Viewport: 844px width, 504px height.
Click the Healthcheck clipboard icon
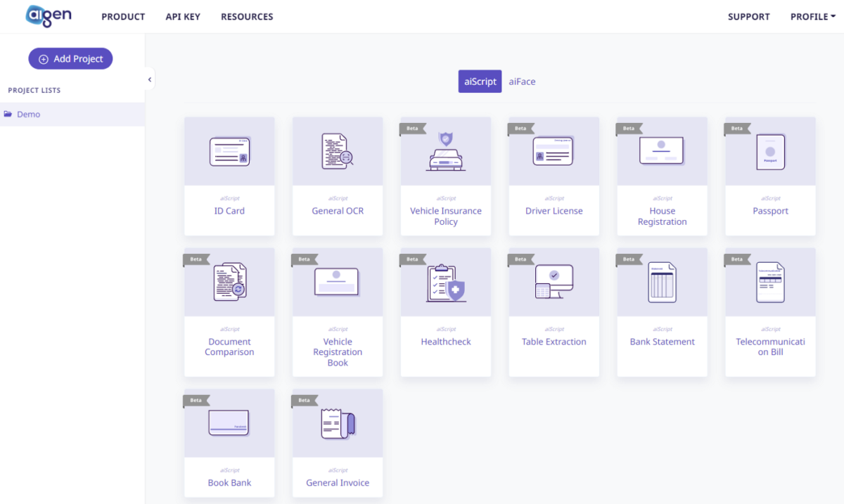[x=446, y=282]
